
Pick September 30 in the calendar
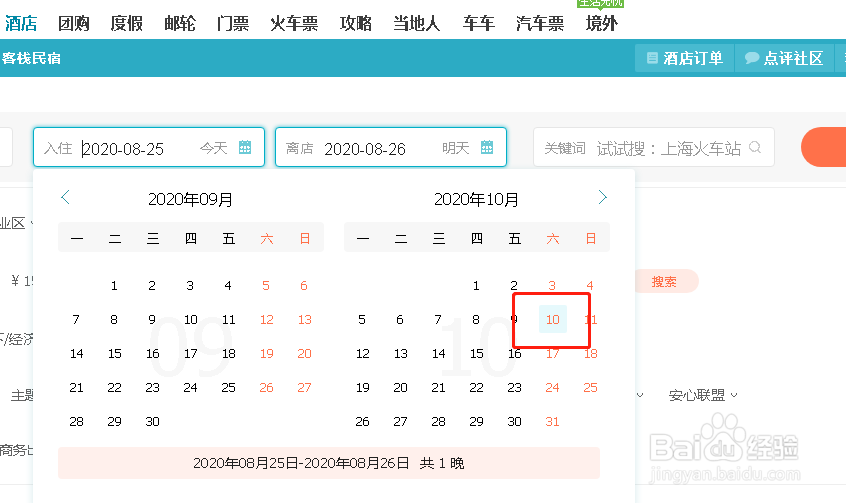point(152,422)
